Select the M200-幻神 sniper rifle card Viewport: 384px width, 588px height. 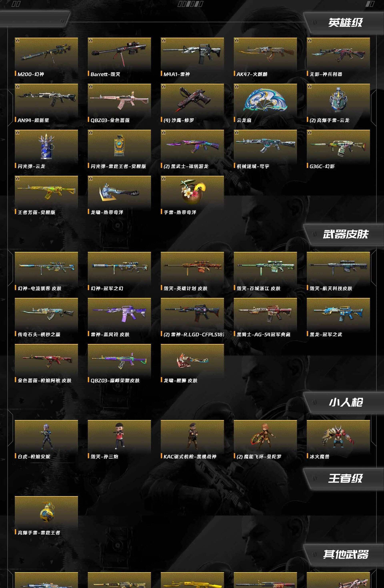(x=46, y=57)
